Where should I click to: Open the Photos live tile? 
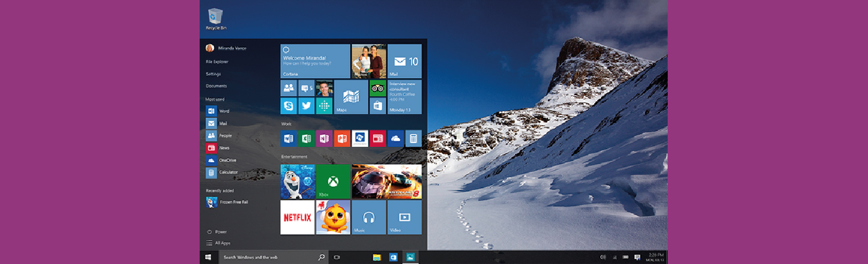click(368, 61)
